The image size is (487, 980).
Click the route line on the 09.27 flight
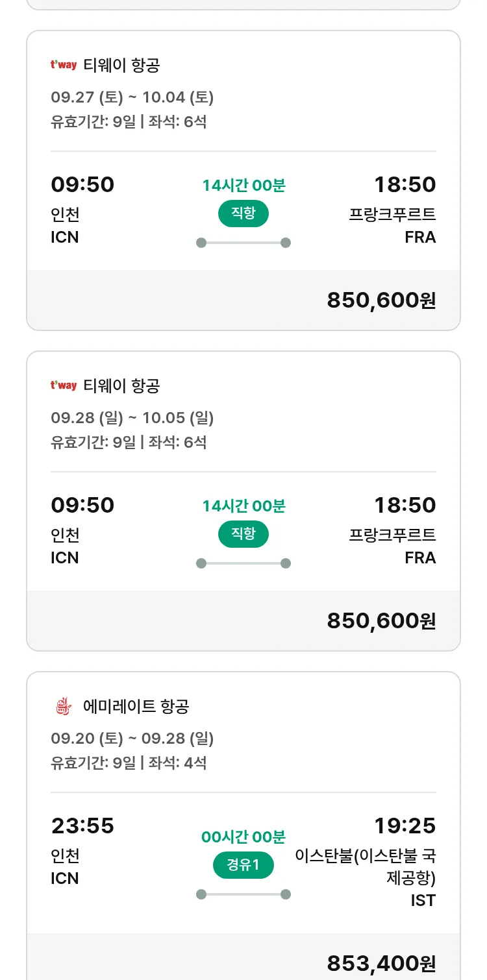[x=243, y=243]
